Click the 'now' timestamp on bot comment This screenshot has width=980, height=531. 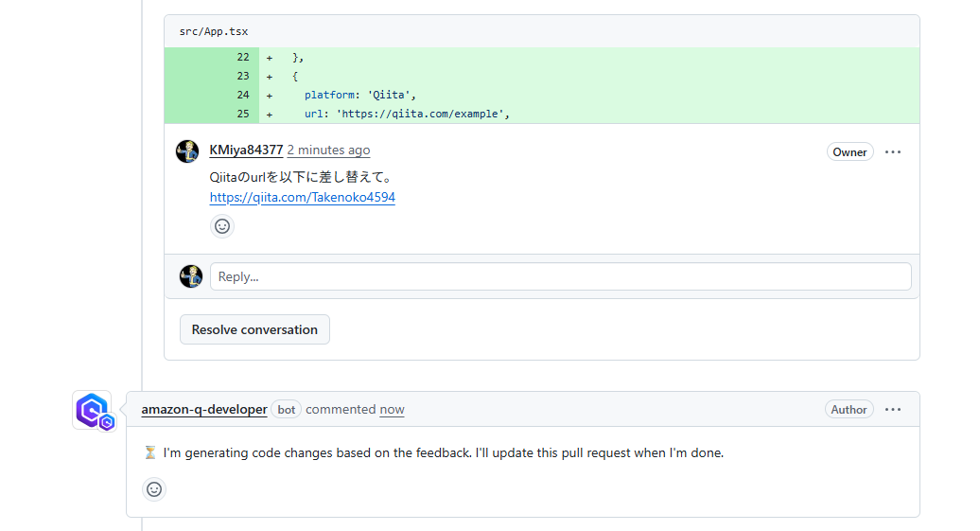tap(392, 410)
